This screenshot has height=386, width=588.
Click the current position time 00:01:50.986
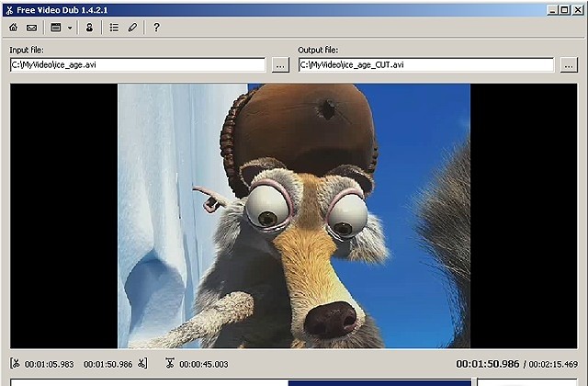(487, 364)
